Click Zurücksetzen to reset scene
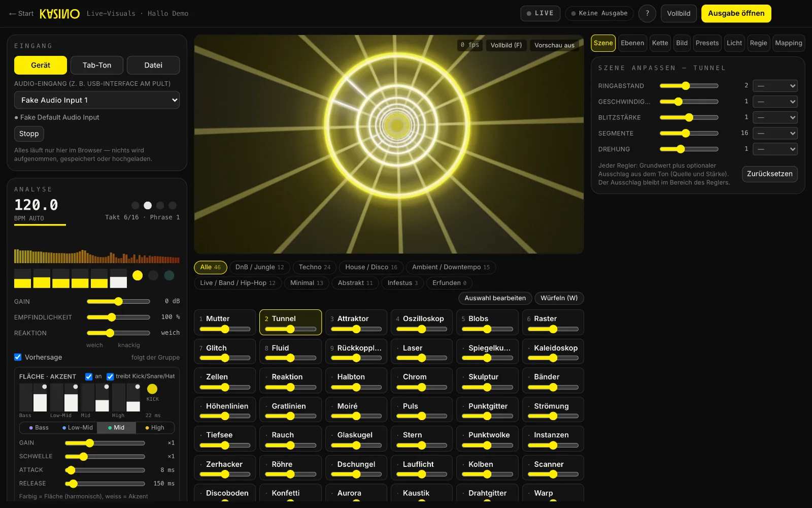812x508 pixels. 769,174
